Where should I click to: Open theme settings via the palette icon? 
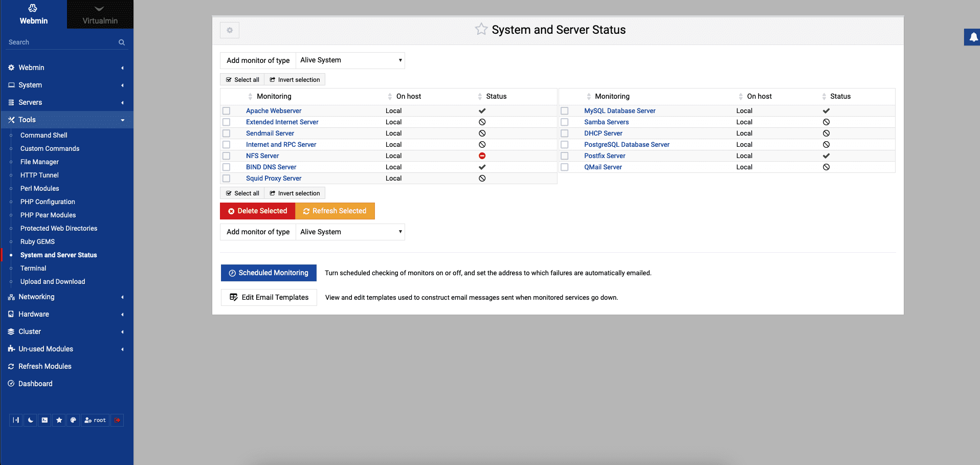(74, 420)
